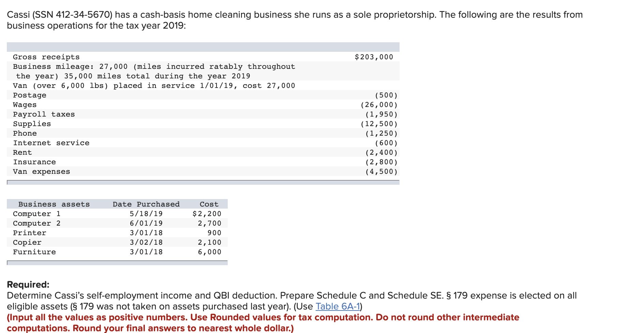Select Copier cost 2,100
The image size is (644, 333).
coord(209,242)
